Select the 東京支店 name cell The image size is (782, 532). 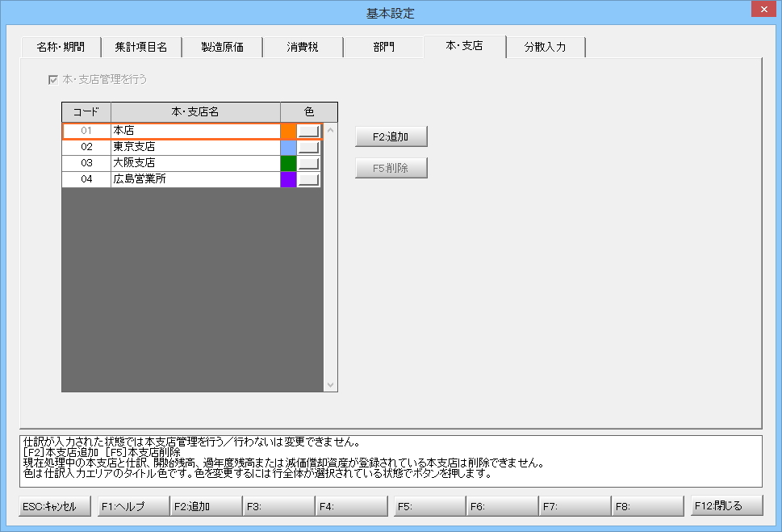[x=195, y=147]
